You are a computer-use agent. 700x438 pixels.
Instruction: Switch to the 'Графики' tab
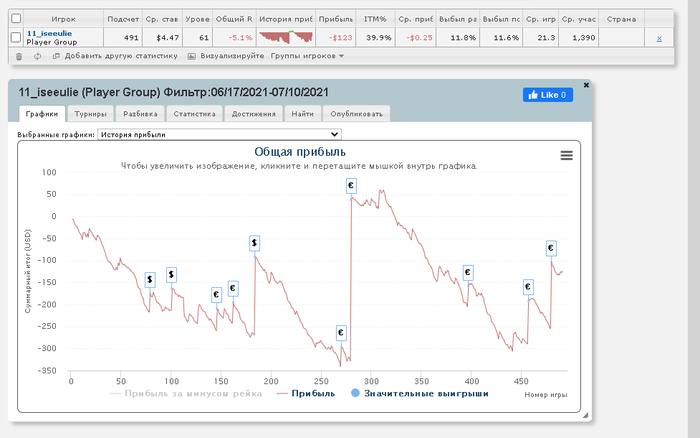tap(42, 114)
